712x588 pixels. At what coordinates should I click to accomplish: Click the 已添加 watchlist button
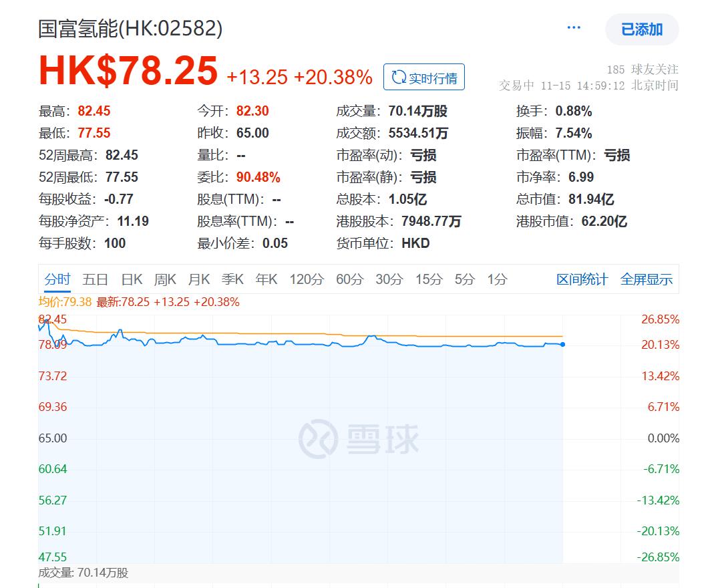pos(641,29)
